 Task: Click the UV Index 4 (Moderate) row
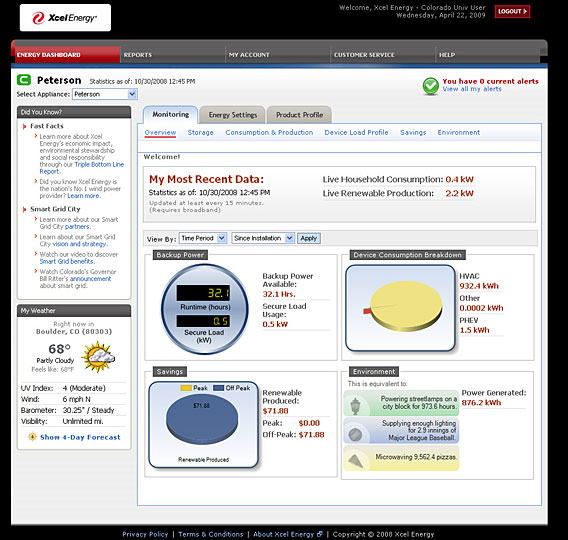point(74,388)
